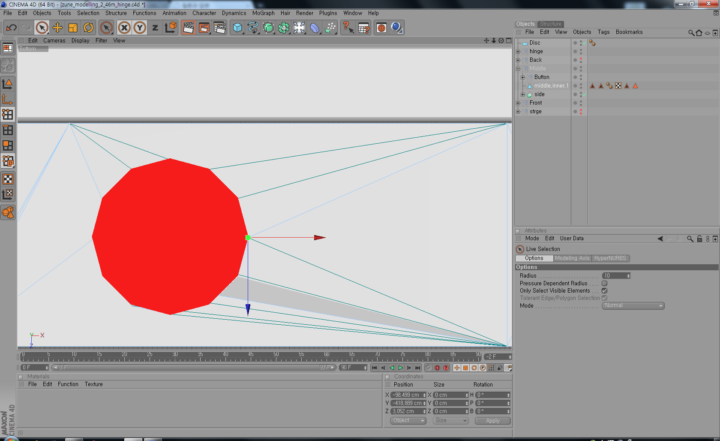Image resolution: width=720 pixels, height=441 pixels.
Task: Enable Pressure Dependent Radius checkbox
Action: coord(604,283)
